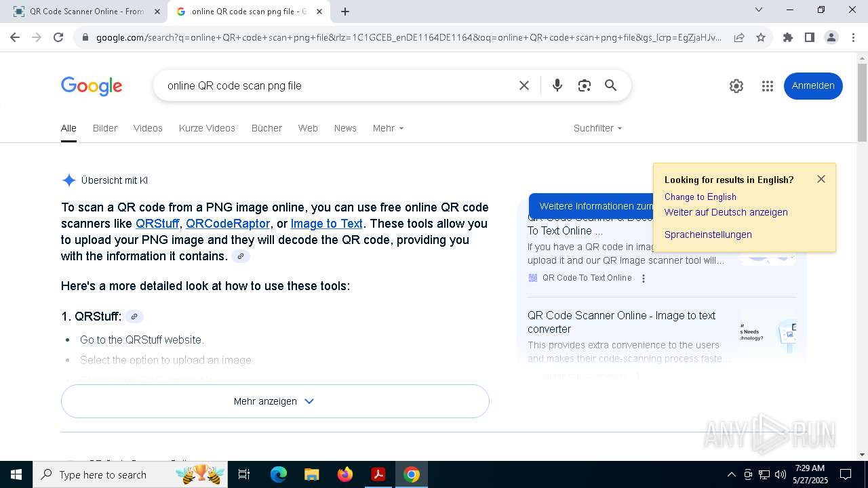Image resolution: width=868 pixels, height=488 pixels.
Task: Open the QRStuff link
Action: click(x=157, y=224)
